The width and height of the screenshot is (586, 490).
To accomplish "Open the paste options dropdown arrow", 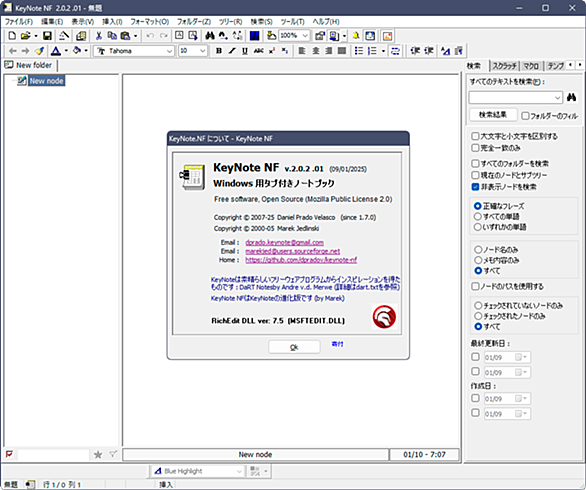I will [135, 36].
